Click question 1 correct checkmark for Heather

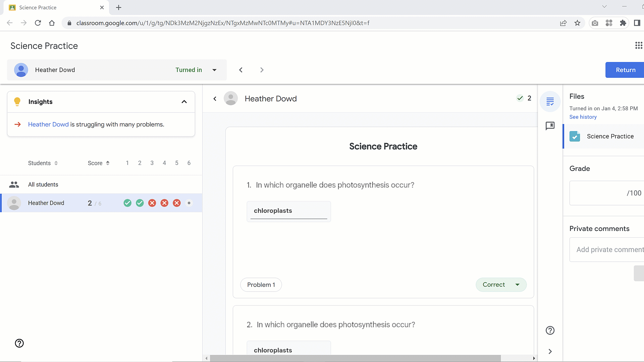[x=127, y=203]
